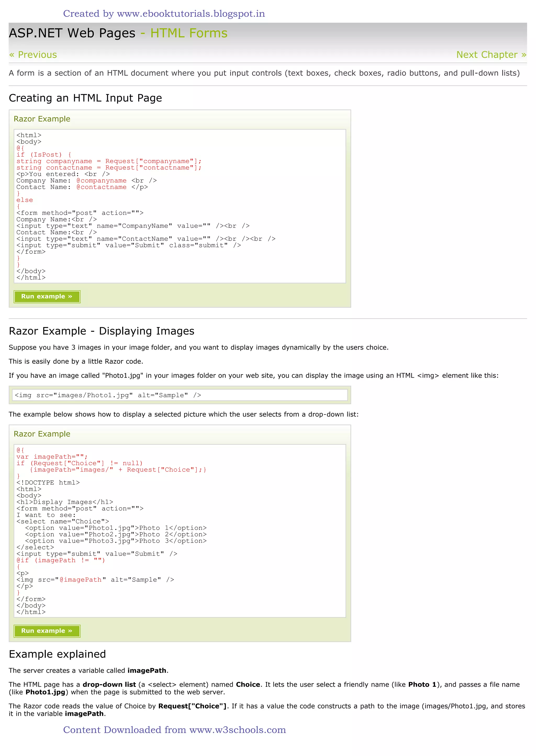536x756 pixels.
Task: Click the bold text Request["Choice"] in the explanation
Action: [x=192, y=706]
